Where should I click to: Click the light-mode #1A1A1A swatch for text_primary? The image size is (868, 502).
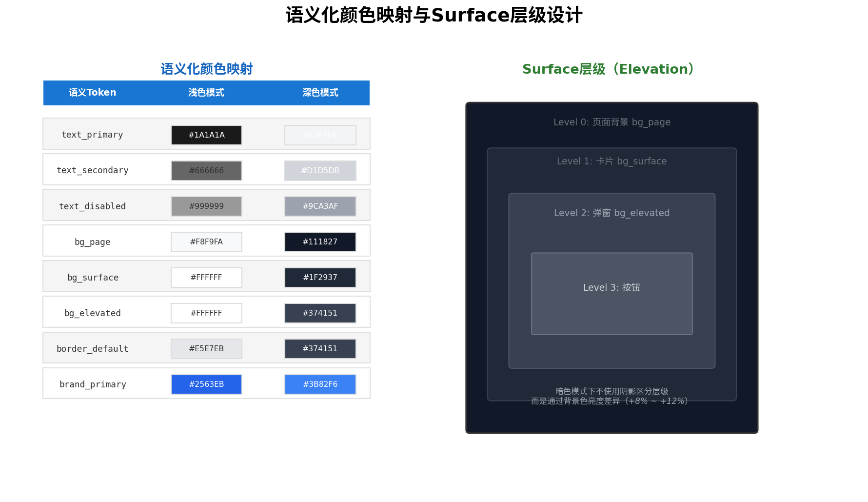[x=206, y=135]
